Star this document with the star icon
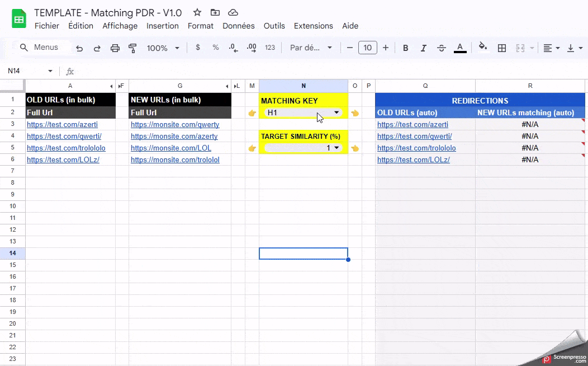Viewport: 588px width, 366px height. click(x=197, y=12)
